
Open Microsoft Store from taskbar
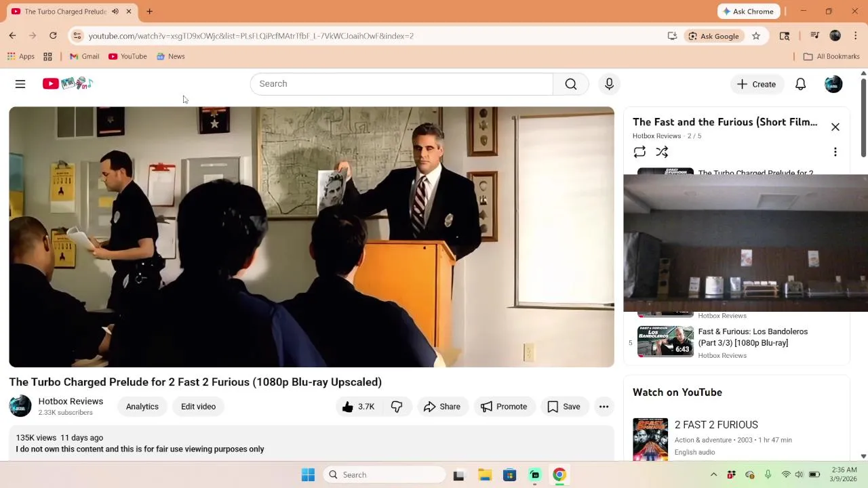[510, 474]
